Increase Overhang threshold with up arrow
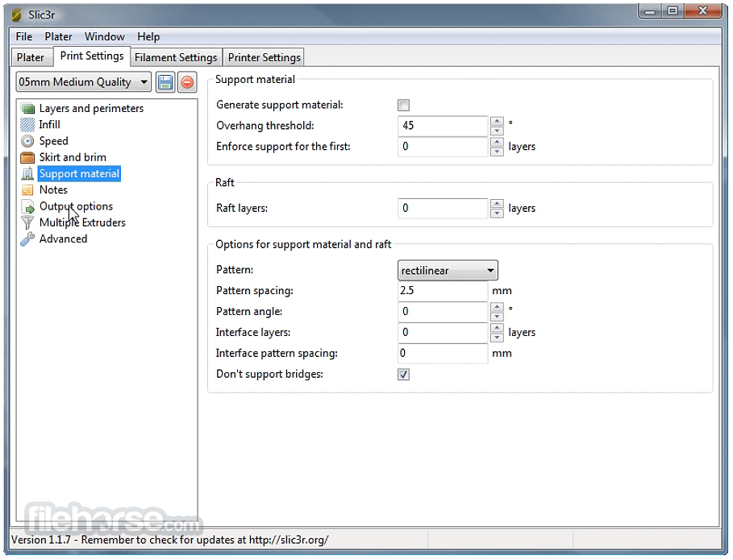 click(497, 121)
